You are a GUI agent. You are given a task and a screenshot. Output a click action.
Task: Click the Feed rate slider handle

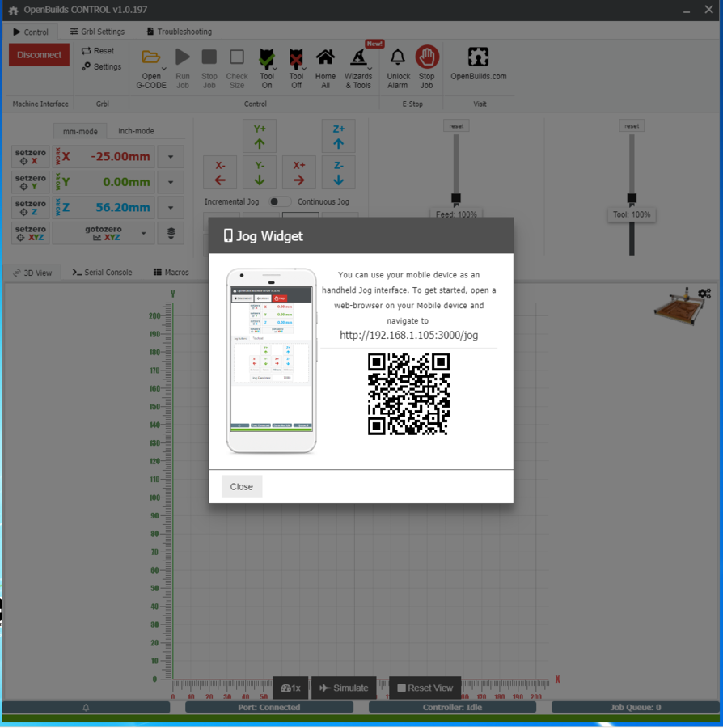pyautogui.click(x=456, y=198)
